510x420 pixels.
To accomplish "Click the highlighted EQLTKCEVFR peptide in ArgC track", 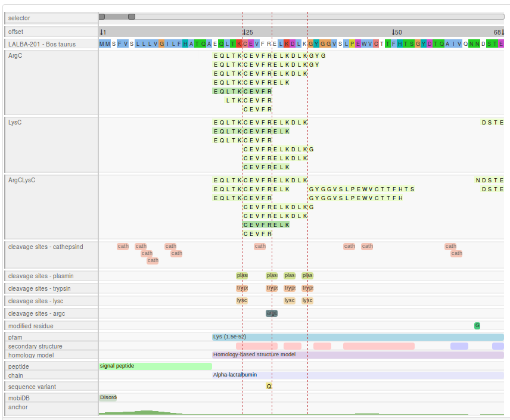I will 242,91.
